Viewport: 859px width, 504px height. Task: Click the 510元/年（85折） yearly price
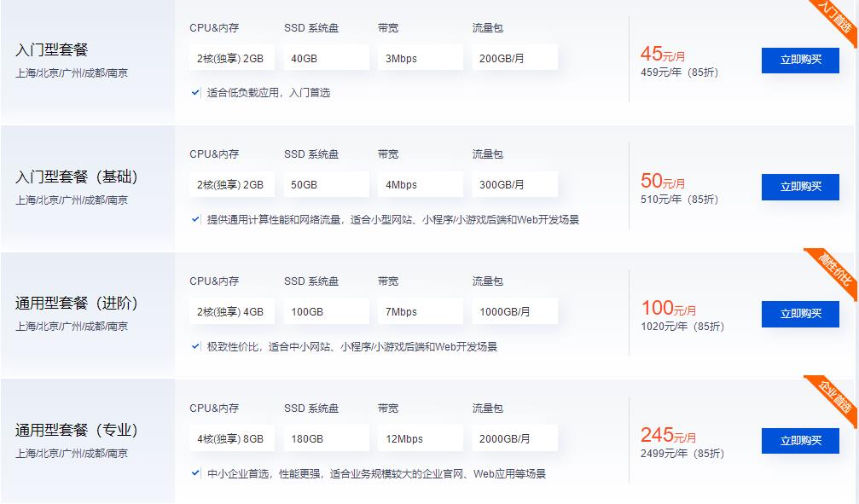(679, 200)
